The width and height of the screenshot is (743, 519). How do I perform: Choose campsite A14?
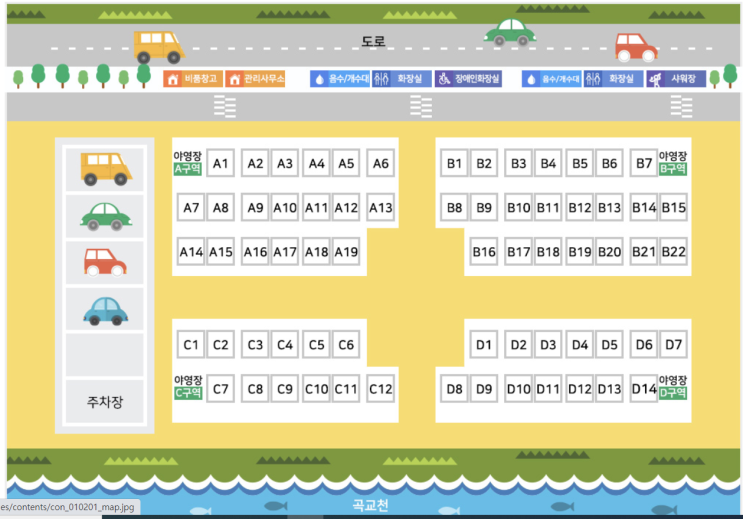pos(191,252)
